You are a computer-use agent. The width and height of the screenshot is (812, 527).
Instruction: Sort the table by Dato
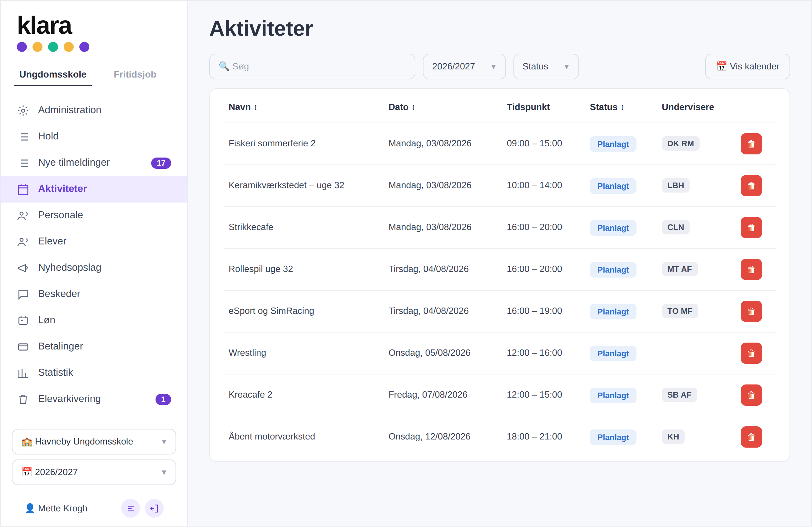click(402, 107)
